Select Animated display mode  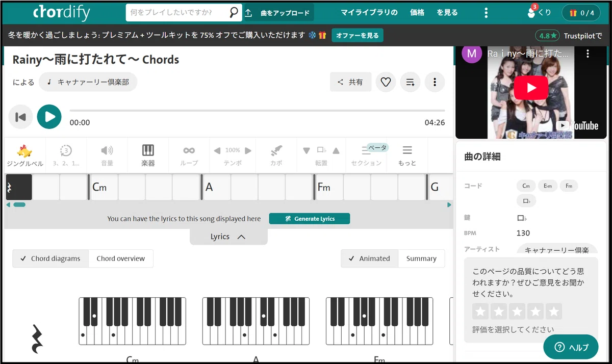tap(370, 258)
